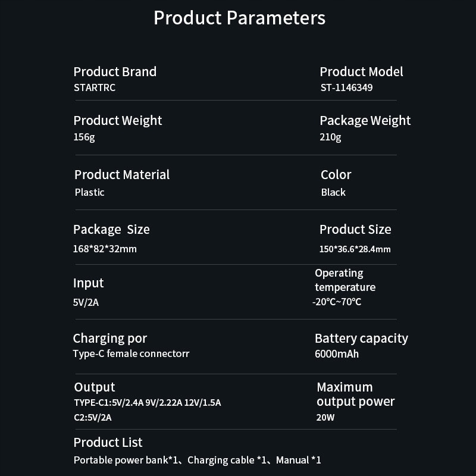
Task: Select the ST-1146349 model number
Action: 346,88
